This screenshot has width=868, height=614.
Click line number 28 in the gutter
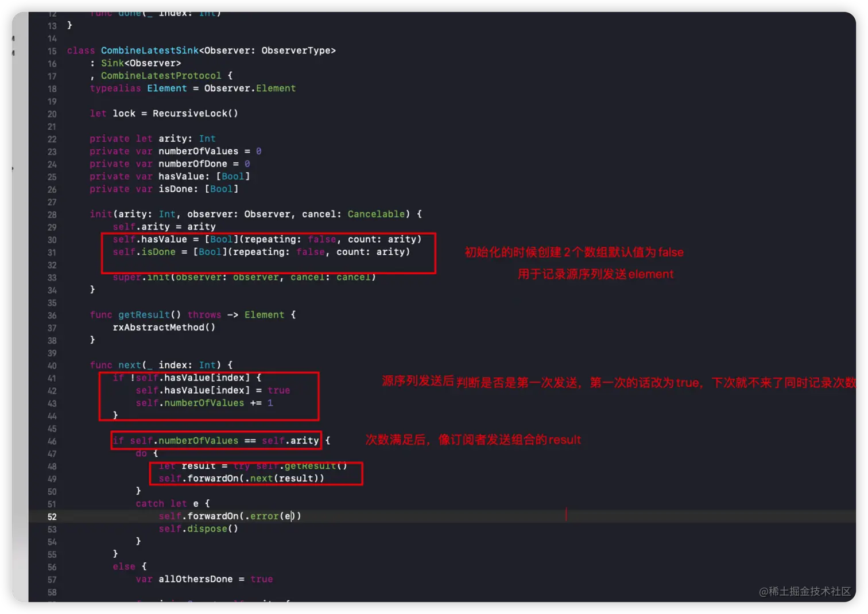52,215
